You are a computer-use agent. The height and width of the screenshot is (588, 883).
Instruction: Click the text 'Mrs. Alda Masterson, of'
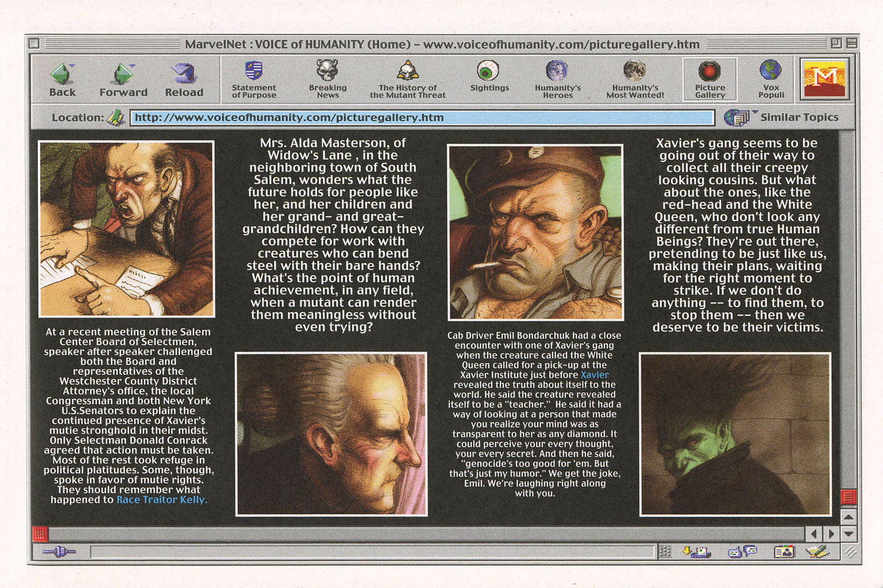point(333,142)
